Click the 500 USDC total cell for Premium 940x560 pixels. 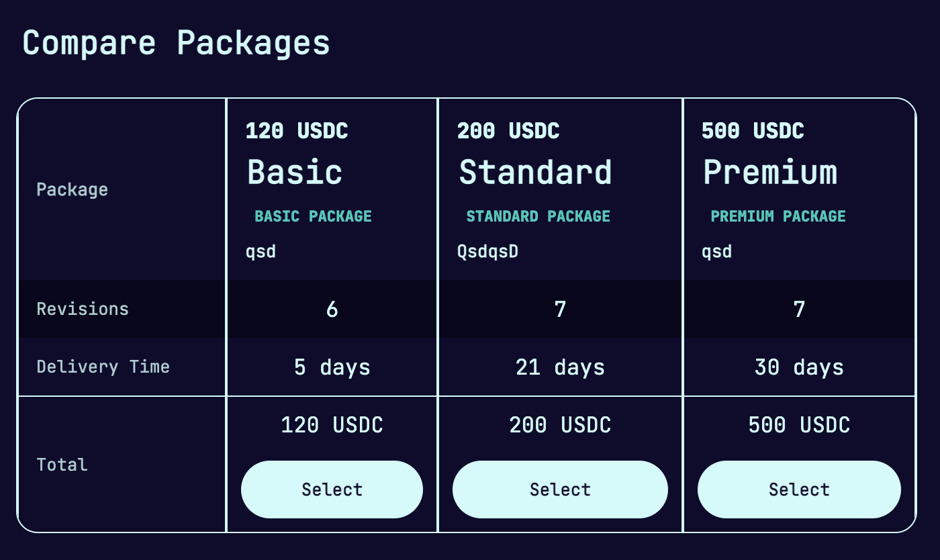(799, 424)
